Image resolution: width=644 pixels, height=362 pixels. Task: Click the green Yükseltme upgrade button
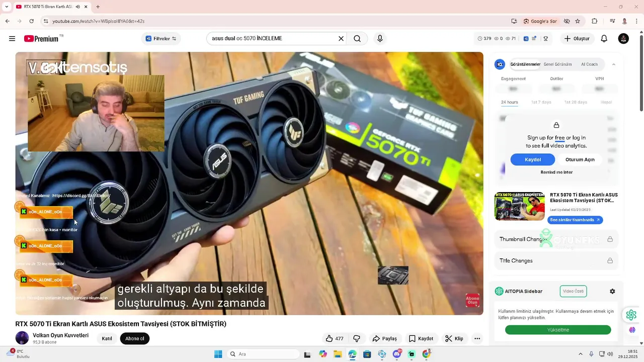point(558,330)
